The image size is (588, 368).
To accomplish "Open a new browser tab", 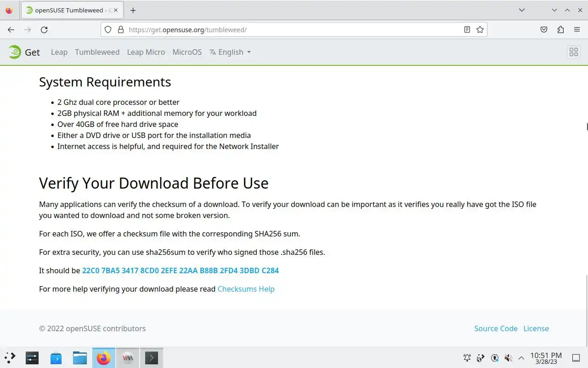I will (x=133, y=10).
